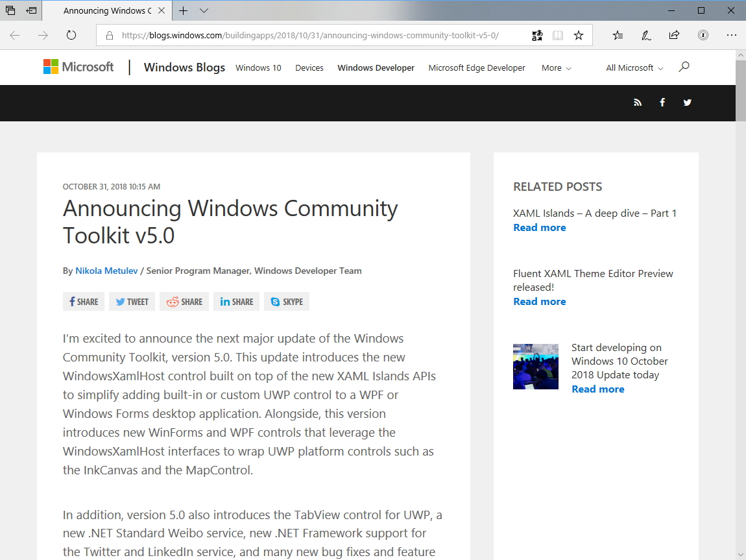This screenshot has height=560, width=746.
Task: Read more about XAML Islands deep dive
Action: click(540, 227)
